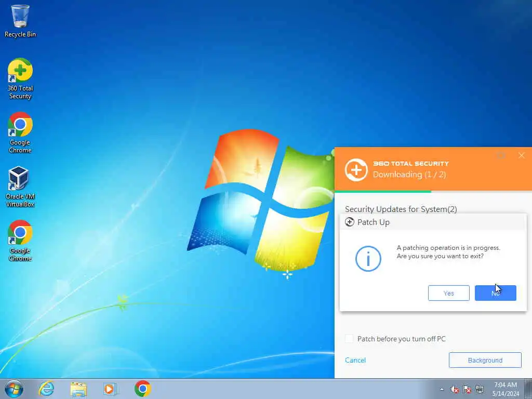The height and width of the screenshot is (399, 532).
Task: Open Windows Explorer from the taskbar
Action: pos(78,389)
